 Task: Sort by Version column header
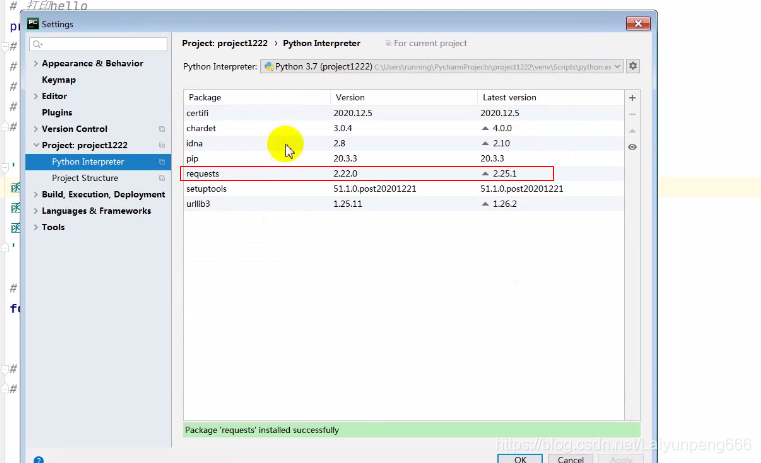404,98
